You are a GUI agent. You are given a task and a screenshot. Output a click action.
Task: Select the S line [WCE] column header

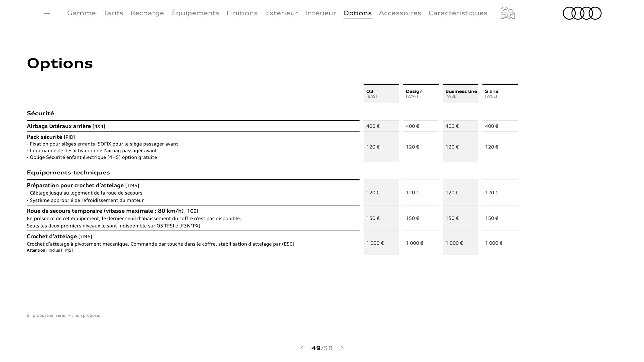[x=500, y=94]
